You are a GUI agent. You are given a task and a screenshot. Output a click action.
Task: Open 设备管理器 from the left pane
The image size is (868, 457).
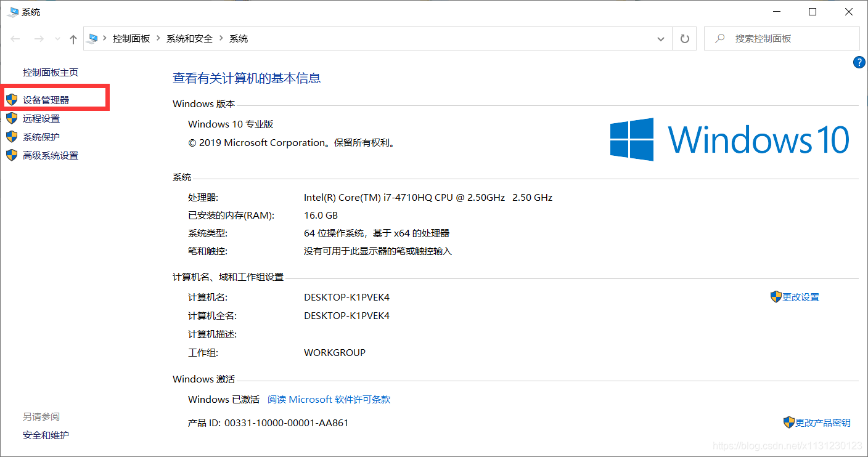click(x=46, y=100)
